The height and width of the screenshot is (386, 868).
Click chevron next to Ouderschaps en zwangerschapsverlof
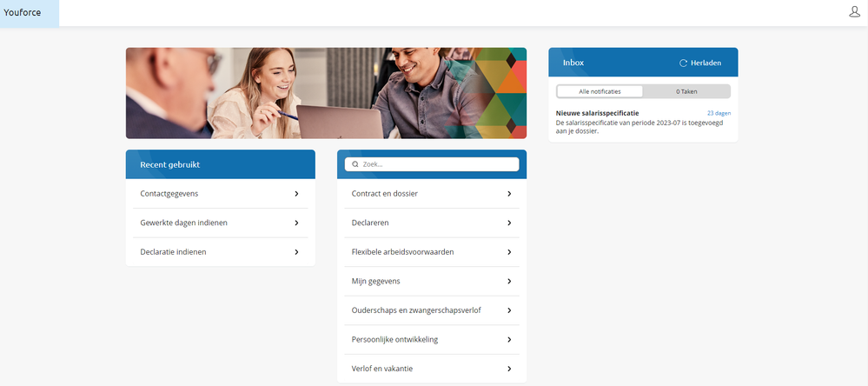[x=509, y=310]
